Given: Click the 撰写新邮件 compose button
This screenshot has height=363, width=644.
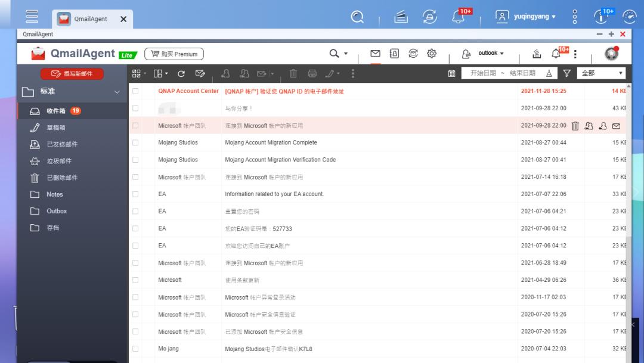Looking at the screenshot, I should (x=73, y=73).
